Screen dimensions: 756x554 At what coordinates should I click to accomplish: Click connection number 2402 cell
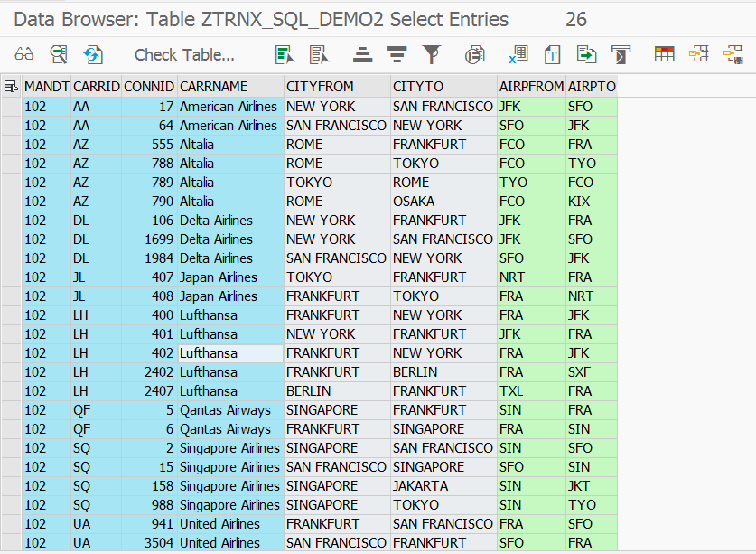tap(149, 372)
